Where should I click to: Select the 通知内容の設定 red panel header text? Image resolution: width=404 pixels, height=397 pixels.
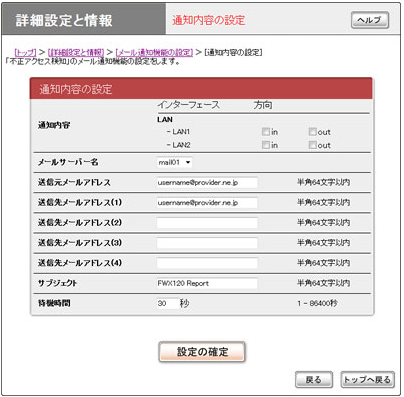point(76,89)
